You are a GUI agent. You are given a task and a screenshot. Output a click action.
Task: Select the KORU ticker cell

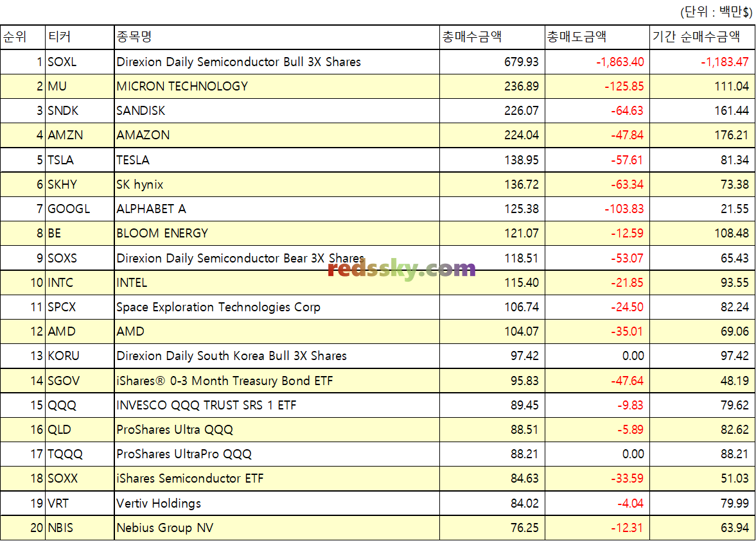80,356
